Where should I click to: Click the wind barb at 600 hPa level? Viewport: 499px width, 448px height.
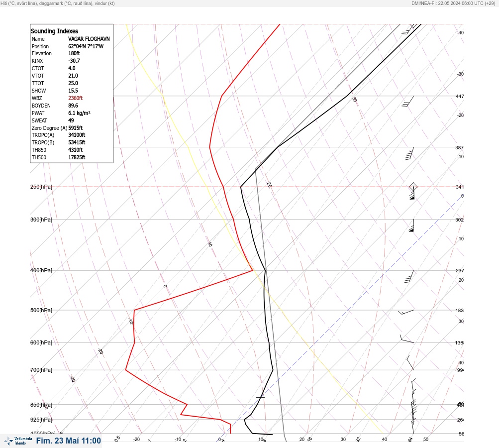point(406,339)
